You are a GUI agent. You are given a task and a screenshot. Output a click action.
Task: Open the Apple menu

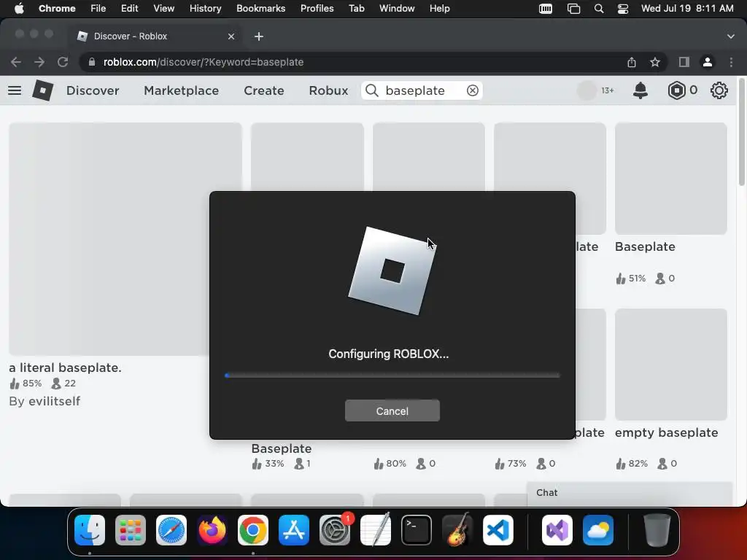tap(19, 9)
